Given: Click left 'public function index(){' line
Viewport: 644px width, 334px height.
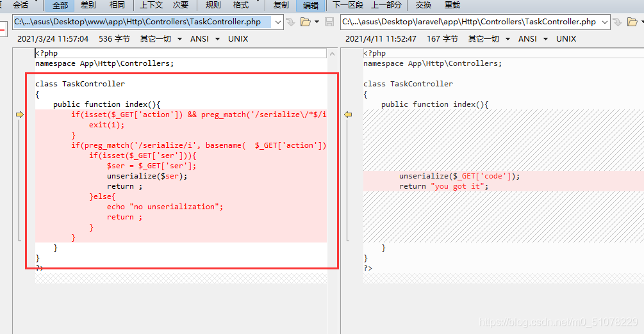Looking at the screenshot, I should [x=107, y=104].
